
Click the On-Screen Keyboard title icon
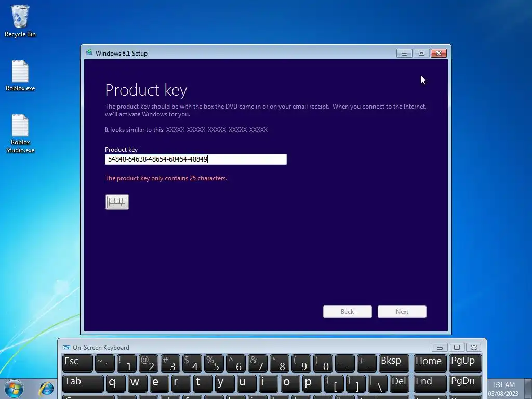coord(66,348)
